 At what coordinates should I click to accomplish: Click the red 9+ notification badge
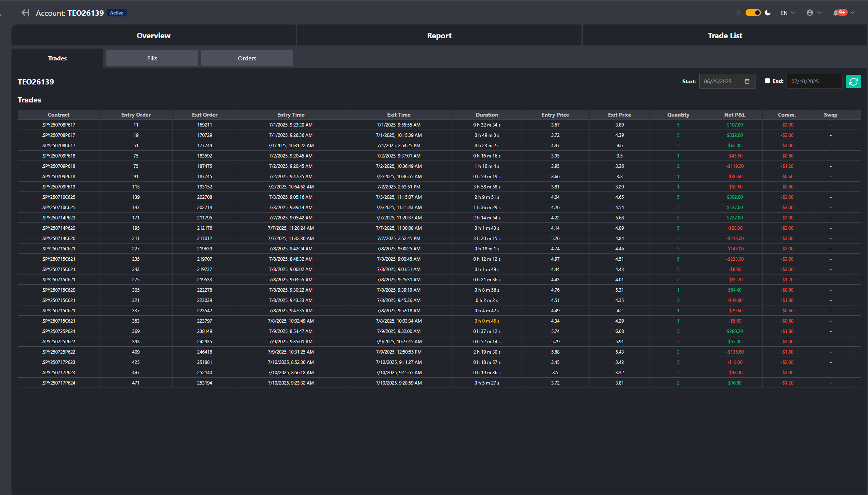tap(842, 12)
